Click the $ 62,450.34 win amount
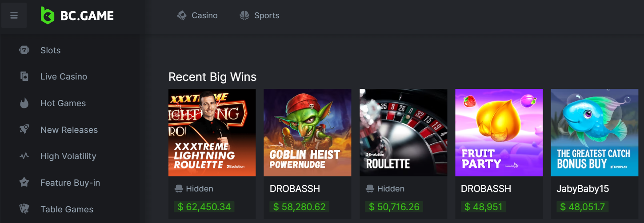Viewport: 644px width, 223px height. [x=204, y=207]
